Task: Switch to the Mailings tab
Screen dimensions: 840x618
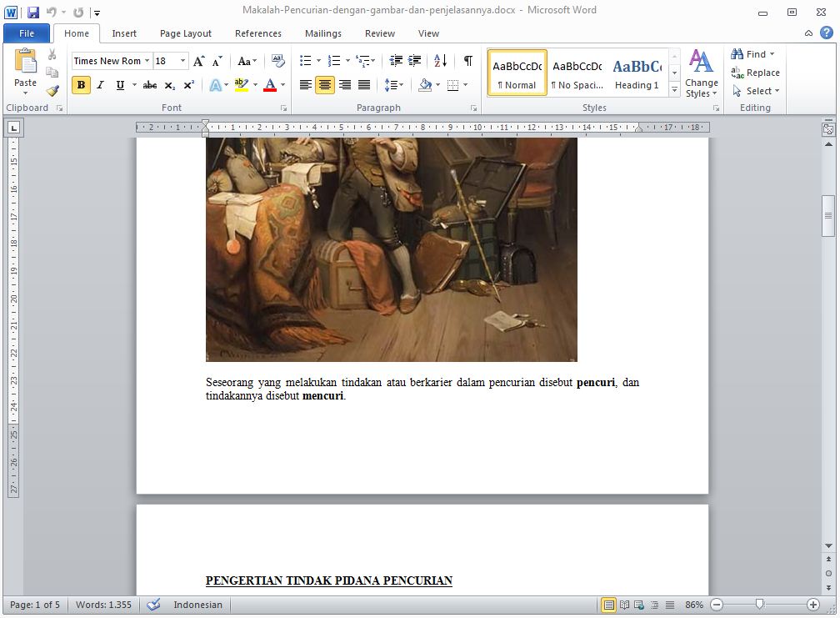Action: (323, 33)
